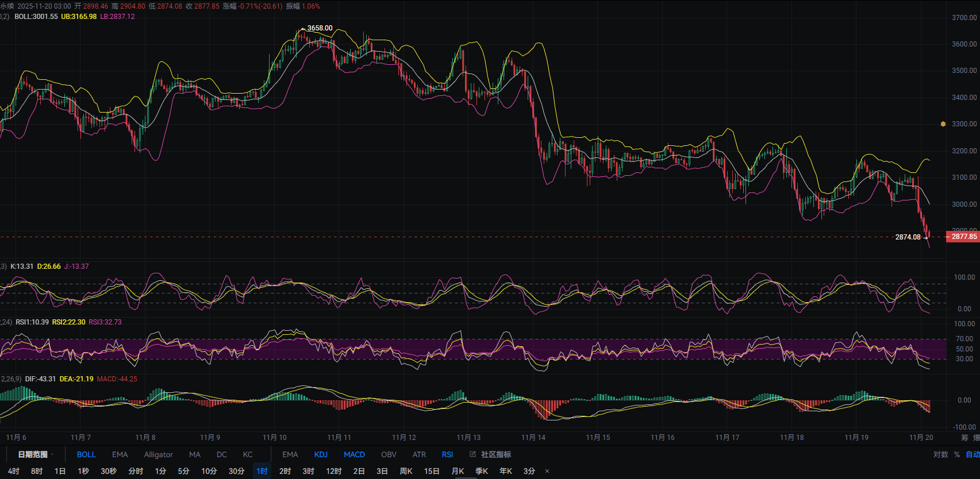
Task: Open 社区指标 community indicators
Action: coord(495,454)
